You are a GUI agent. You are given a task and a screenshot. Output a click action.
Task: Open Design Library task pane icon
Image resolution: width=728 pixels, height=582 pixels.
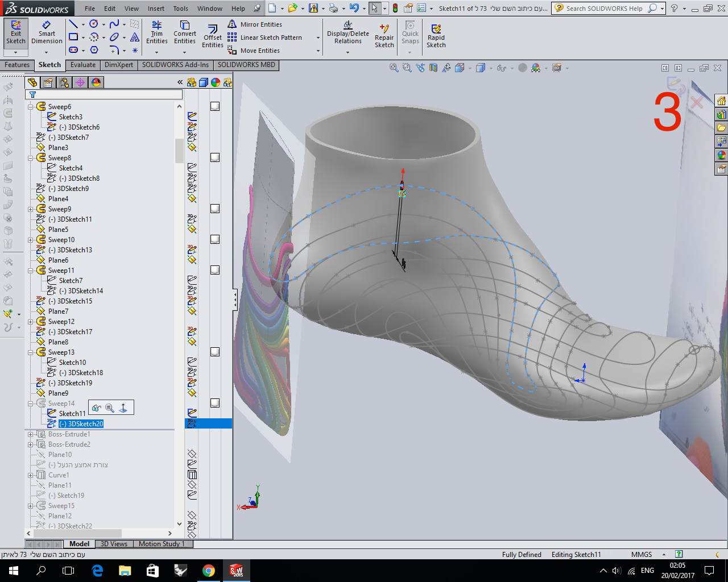[721, 114]
